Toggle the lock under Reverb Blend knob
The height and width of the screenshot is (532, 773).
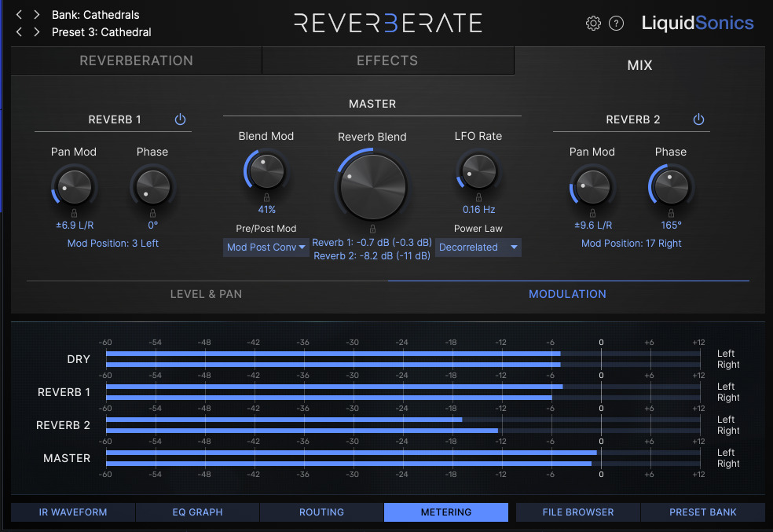pos(372,229)
